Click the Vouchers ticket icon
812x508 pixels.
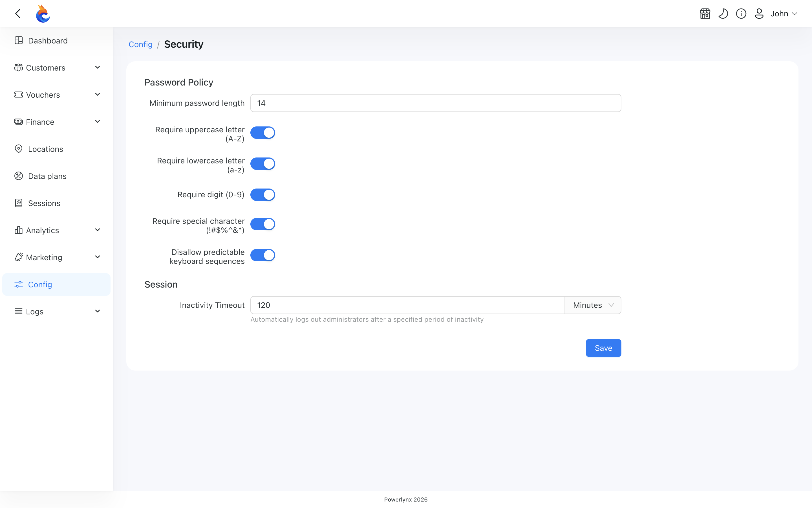point(19,95)
